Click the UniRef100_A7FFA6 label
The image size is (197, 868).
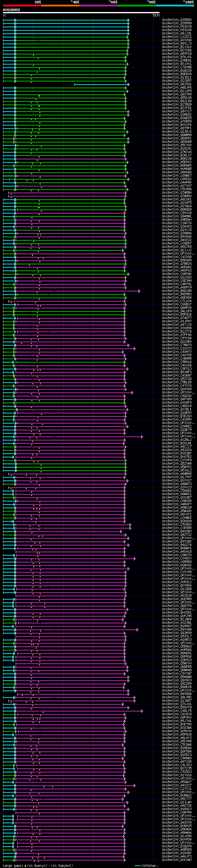177,335
